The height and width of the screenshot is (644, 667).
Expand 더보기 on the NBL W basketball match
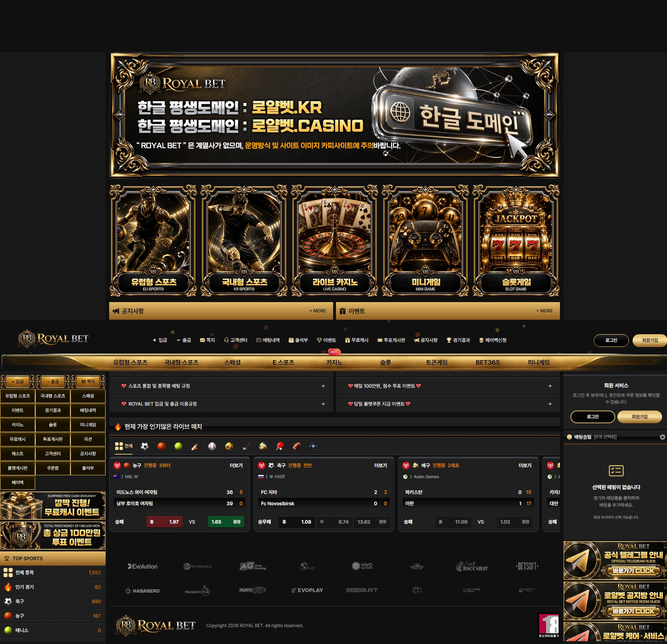point(236,465)
